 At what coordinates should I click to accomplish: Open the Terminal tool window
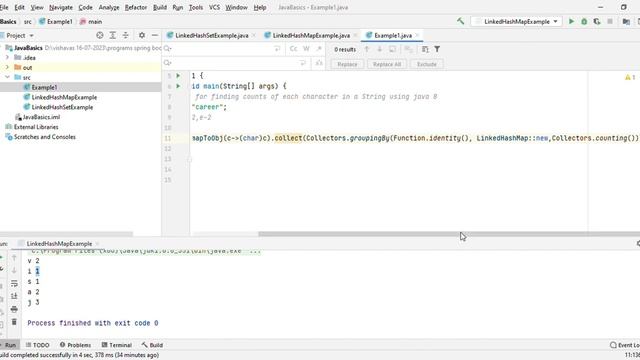point(117,345)
